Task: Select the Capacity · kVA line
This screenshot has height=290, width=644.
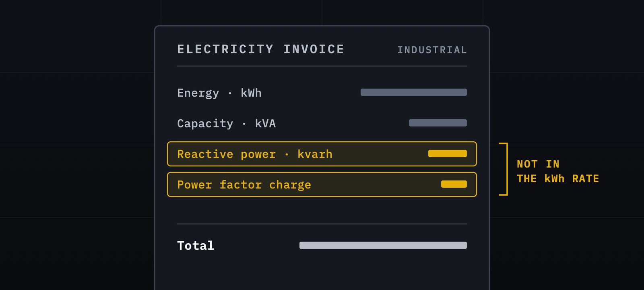Action: pyautogui.click(x=322, y=123)
